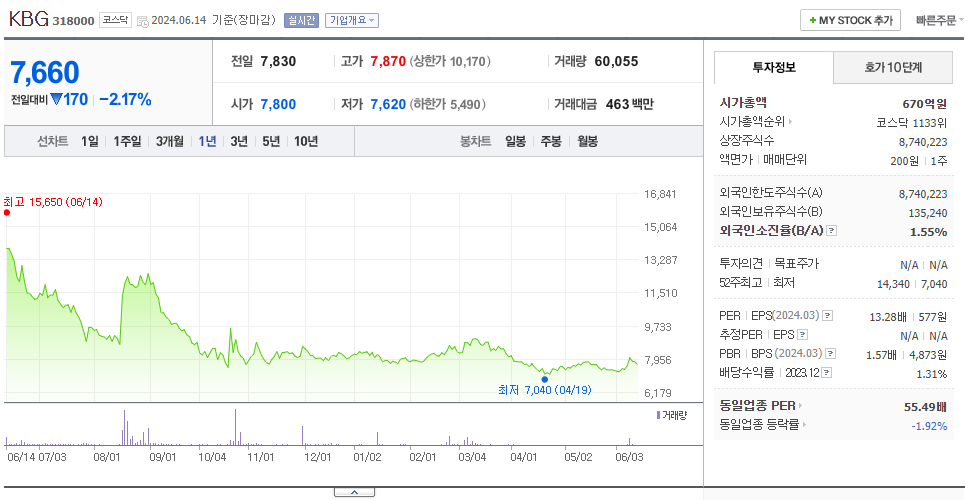Select 1년 line chart period
Image resolution: width=968 pixels, height=500 pixels.
(207, 141)
